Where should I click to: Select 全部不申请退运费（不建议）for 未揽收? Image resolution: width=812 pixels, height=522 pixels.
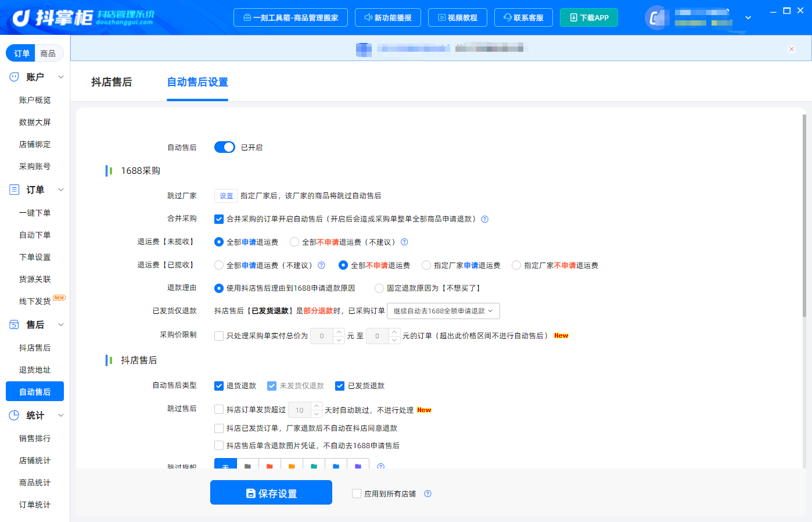point(294,242)
